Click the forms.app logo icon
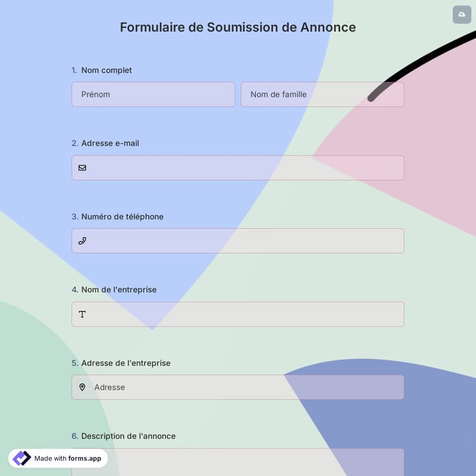This screenshot has height=476, width=476. (22, 458)
